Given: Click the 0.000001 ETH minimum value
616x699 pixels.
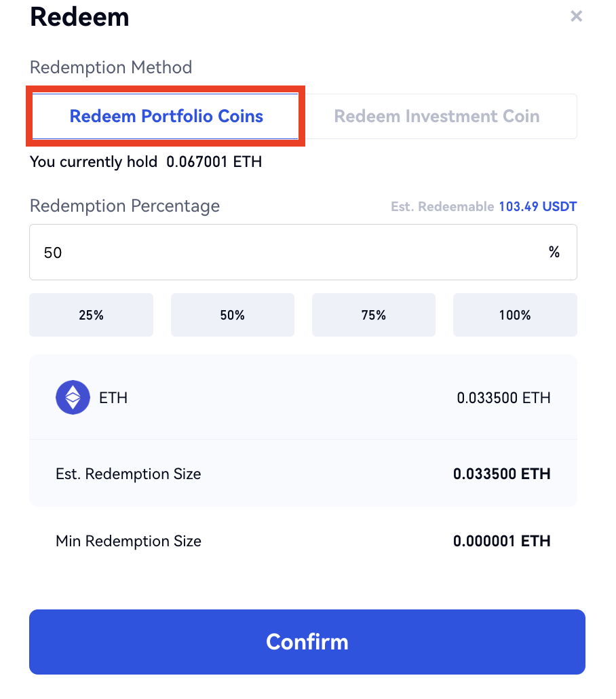Looking at the screenshot, I should (501, 541).
